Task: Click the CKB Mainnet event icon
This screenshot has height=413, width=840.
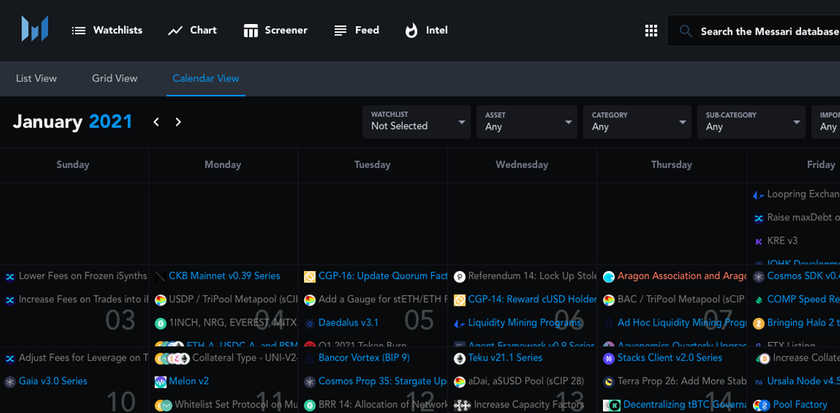Action: point(160,277)
